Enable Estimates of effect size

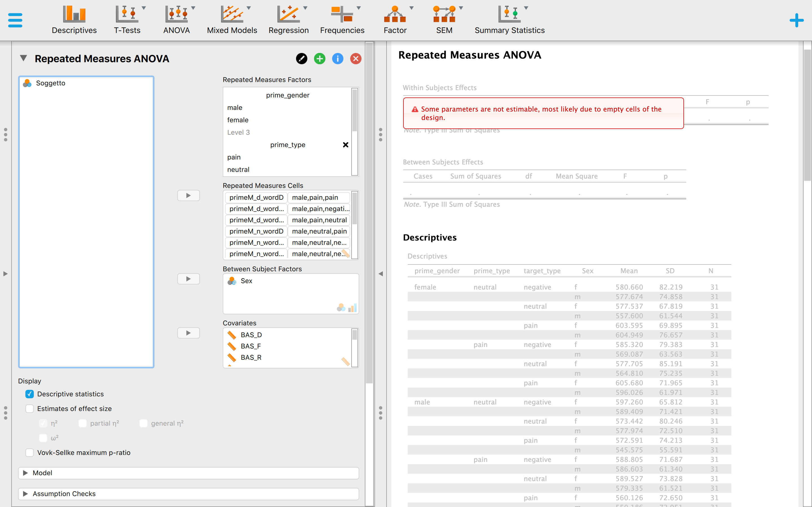[29, 409]
